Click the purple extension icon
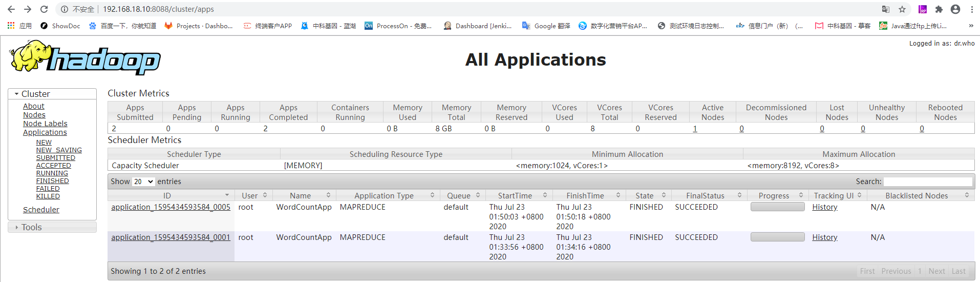The image size is (980, 282). [923, 9]
